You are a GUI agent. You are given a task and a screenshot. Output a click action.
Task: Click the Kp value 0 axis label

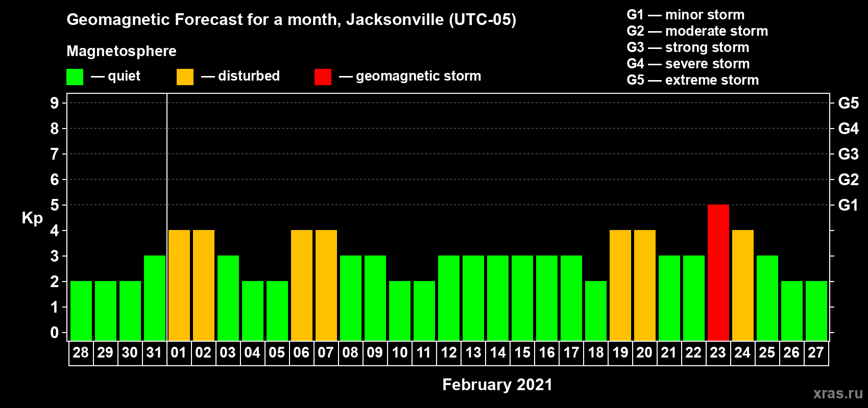pyautogui.click(x=55, y=333)
